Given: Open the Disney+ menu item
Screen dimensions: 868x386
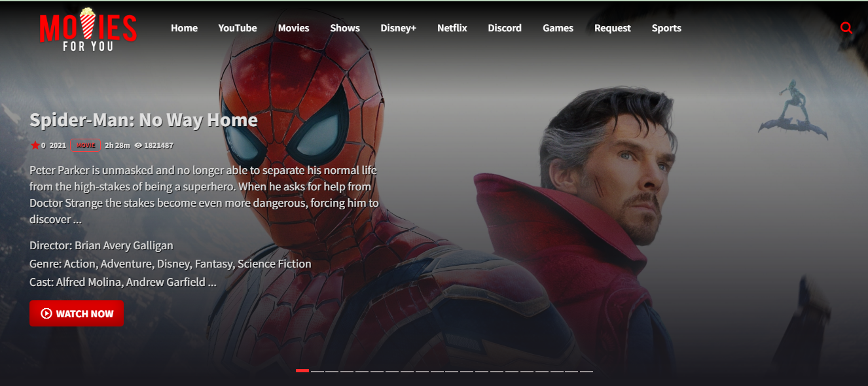Looking at the screenshot, I should pos(399,28).
